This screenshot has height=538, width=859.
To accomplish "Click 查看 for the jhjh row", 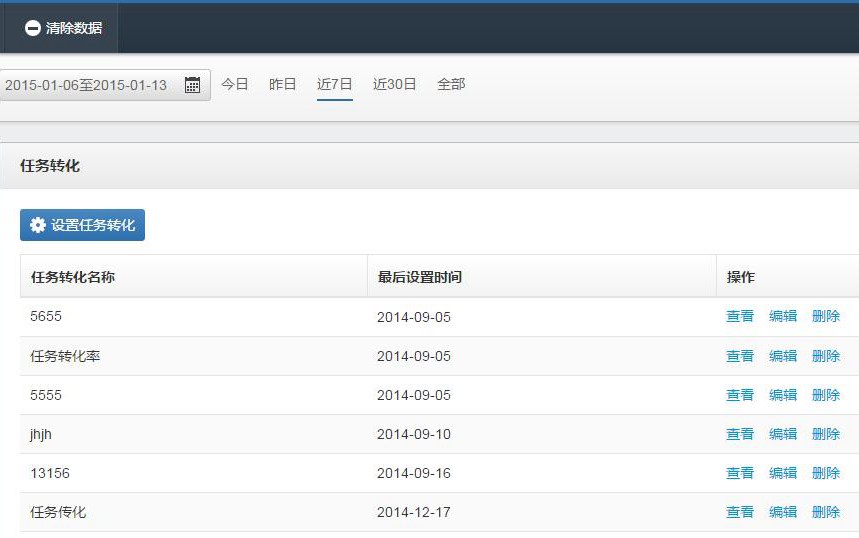I will [740, 434].
